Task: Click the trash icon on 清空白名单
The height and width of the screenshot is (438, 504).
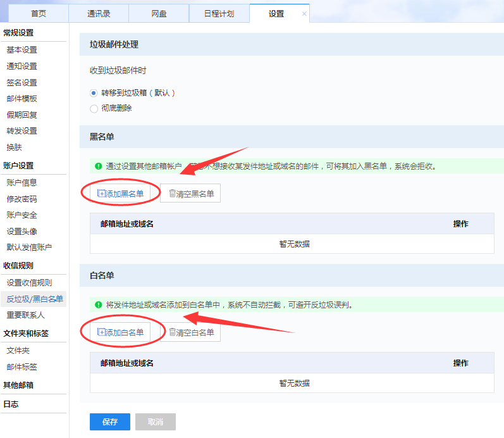Action: [x=172, y=332]
